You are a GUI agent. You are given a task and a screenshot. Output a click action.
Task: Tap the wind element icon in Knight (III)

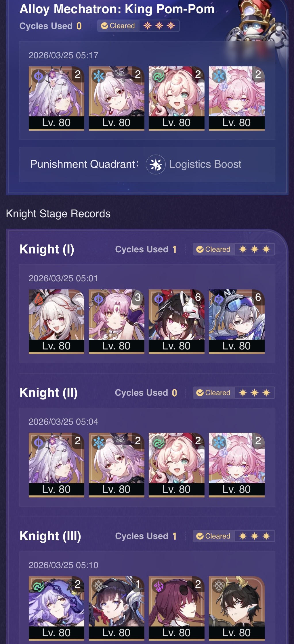[38, 586]
